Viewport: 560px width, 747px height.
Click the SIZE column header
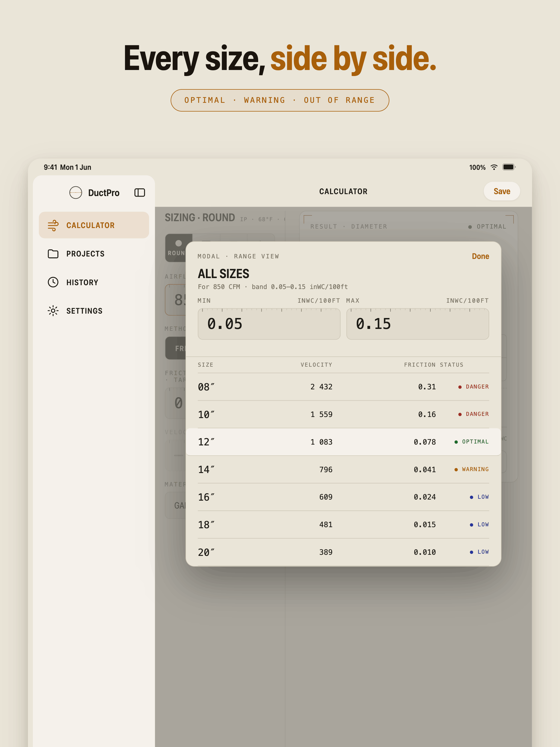pos(205,365)
